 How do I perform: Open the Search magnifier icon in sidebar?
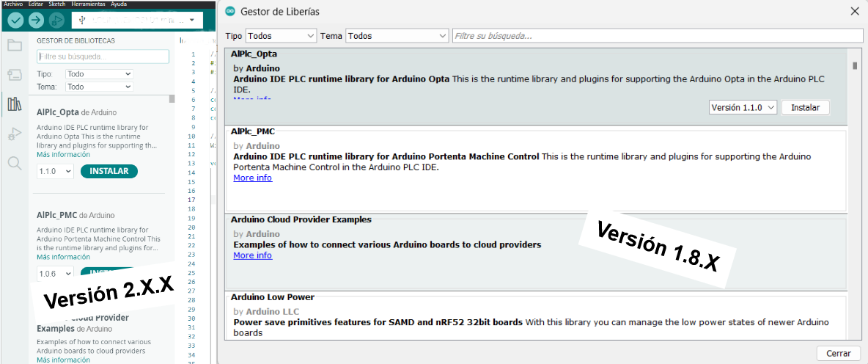(15, 163)
